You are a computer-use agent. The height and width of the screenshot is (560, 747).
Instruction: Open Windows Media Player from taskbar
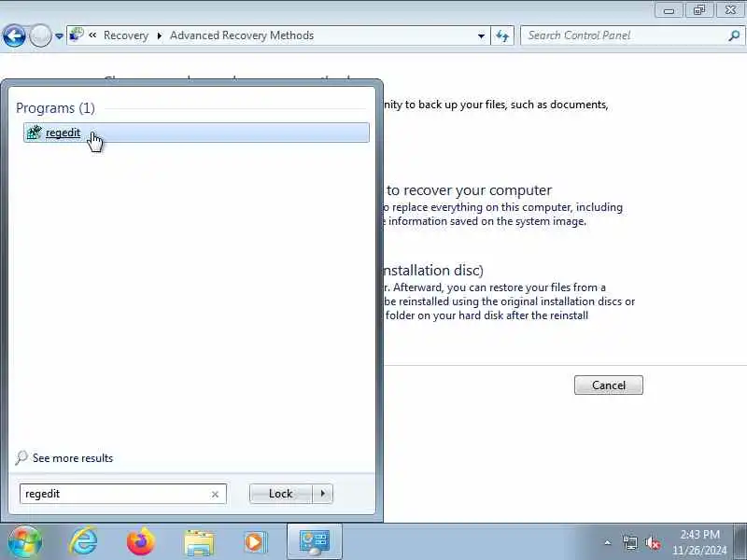pyautogui.click(x=256, y=542)
